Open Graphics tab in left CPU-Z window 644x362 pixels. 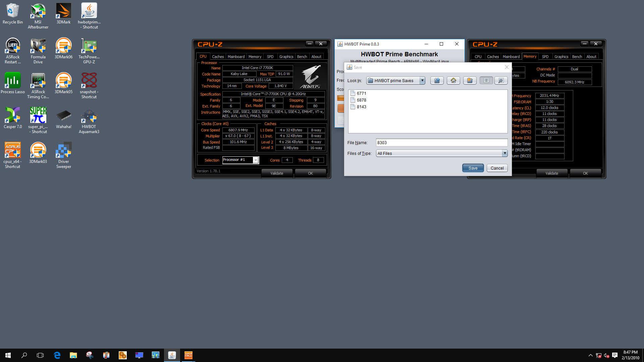286,57
